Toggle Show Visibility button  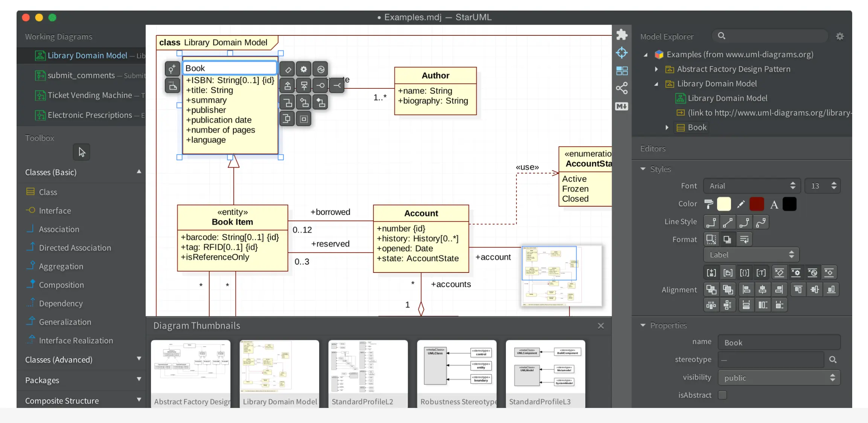pyautogui.click(x=711, y=272)
